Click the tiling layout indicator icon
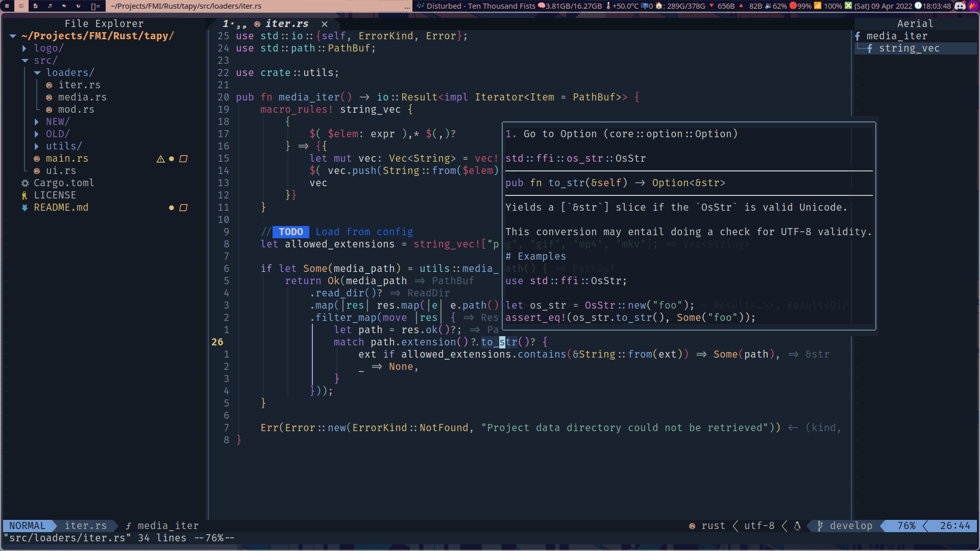The width and height of the screenshot is (980, 551). pyautogui.click(x=95, y=6)
